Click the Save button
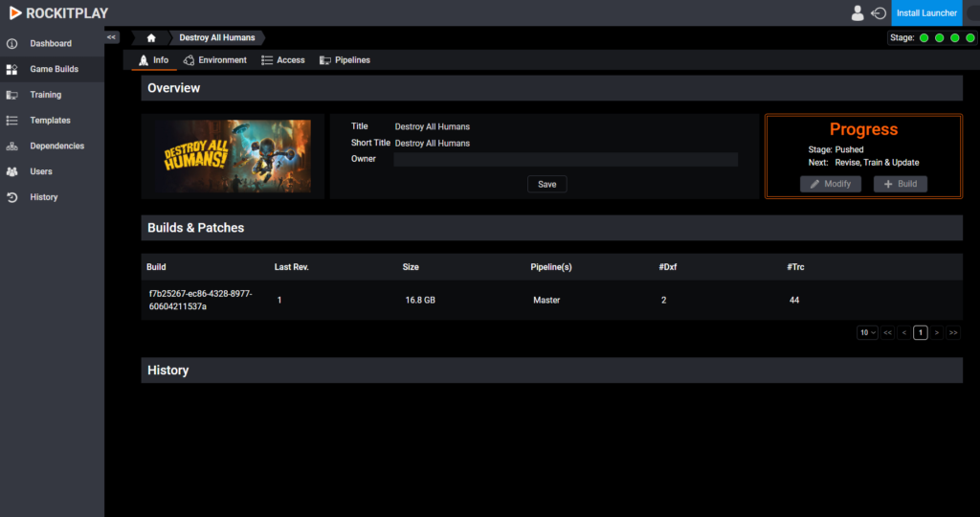Viewport: 980px width, 517px height. (546, 185)
